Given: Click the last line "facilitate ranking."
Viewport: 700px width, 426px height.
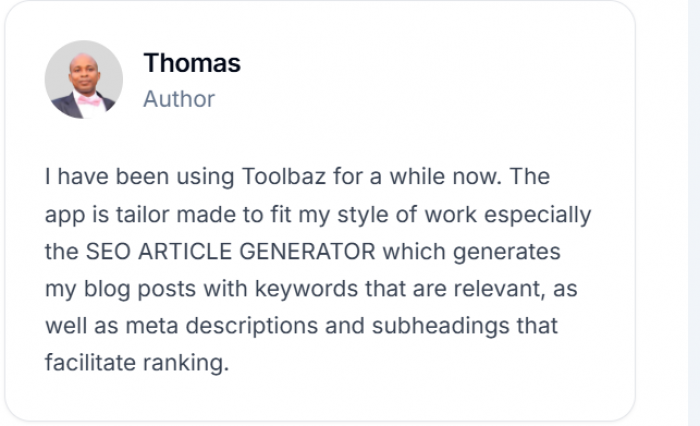Looking at the screenshot, I should (x=137, y=363).
